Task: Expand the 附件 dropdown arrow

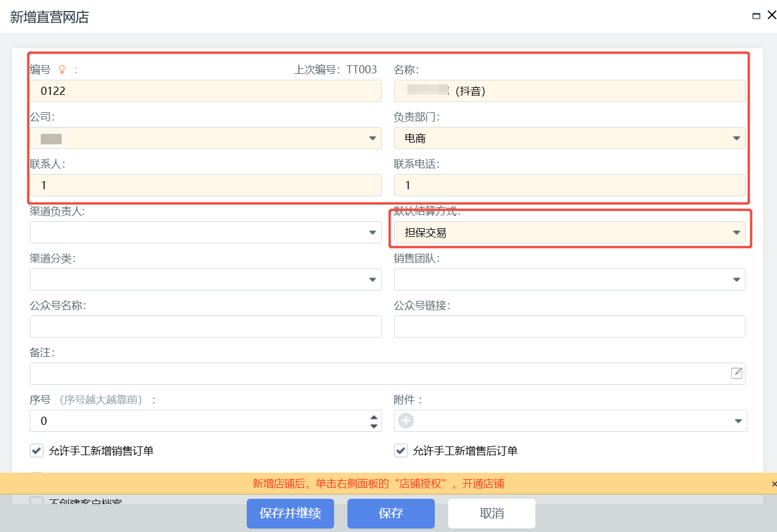Action: (738, 421)
